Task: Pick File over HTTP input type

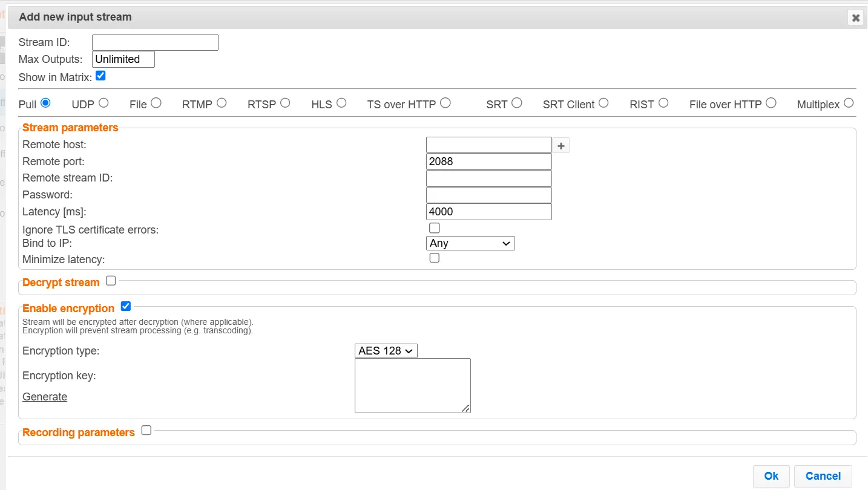Action: pos(771,103)
